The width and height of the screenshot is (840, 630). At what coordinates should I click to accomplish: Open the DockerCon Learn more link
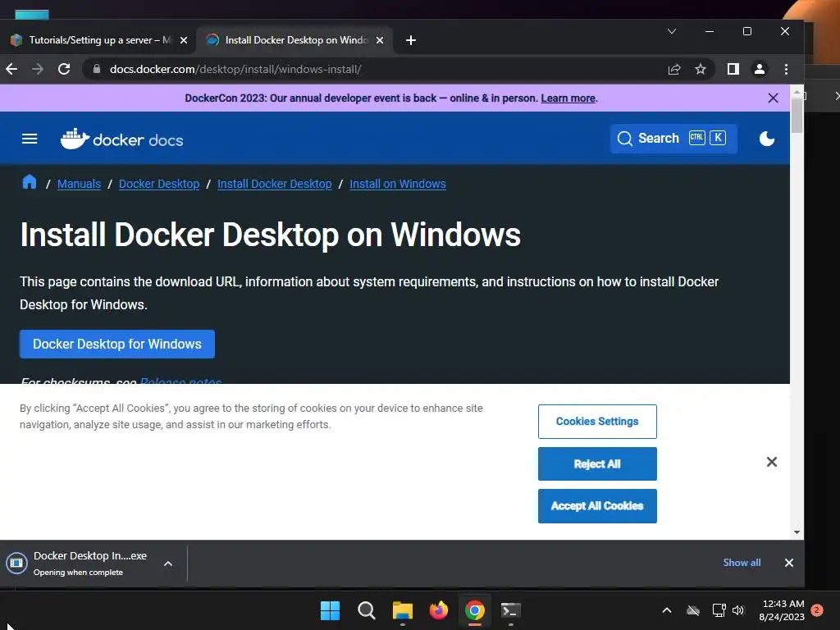pyautogui.click(x=568, y=98)
